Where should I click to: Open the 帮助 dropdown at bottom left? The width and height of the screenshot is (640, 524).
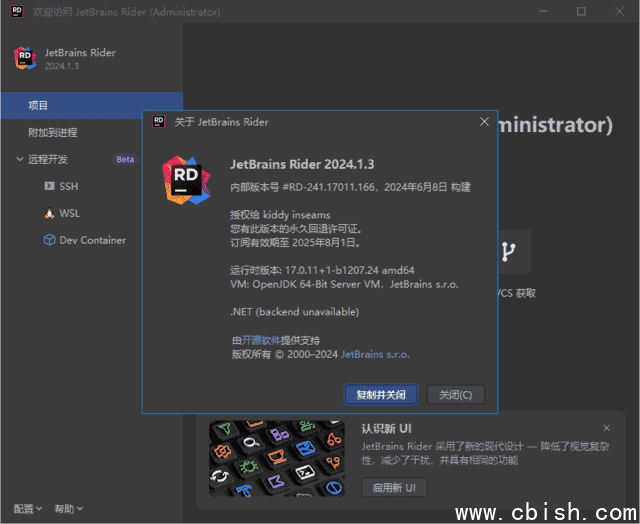pos(69,508)
